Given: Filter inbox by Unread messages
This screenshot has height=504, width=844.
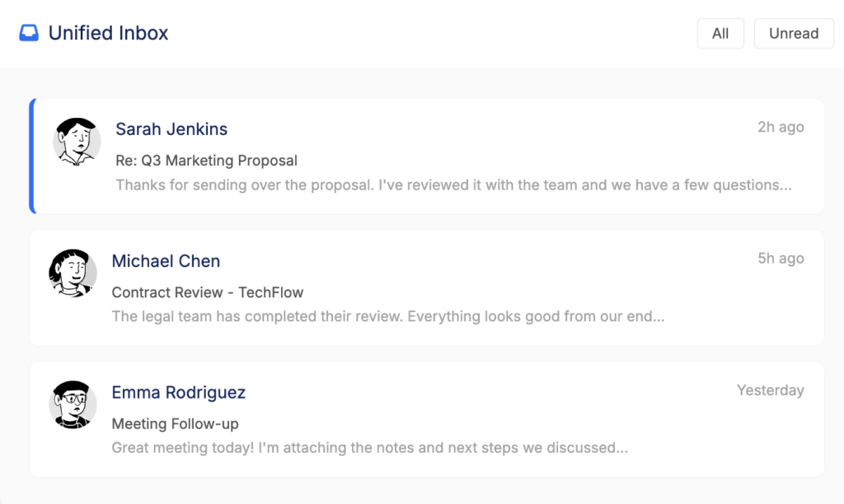Looking at the screenshot, I should point(793,34).
